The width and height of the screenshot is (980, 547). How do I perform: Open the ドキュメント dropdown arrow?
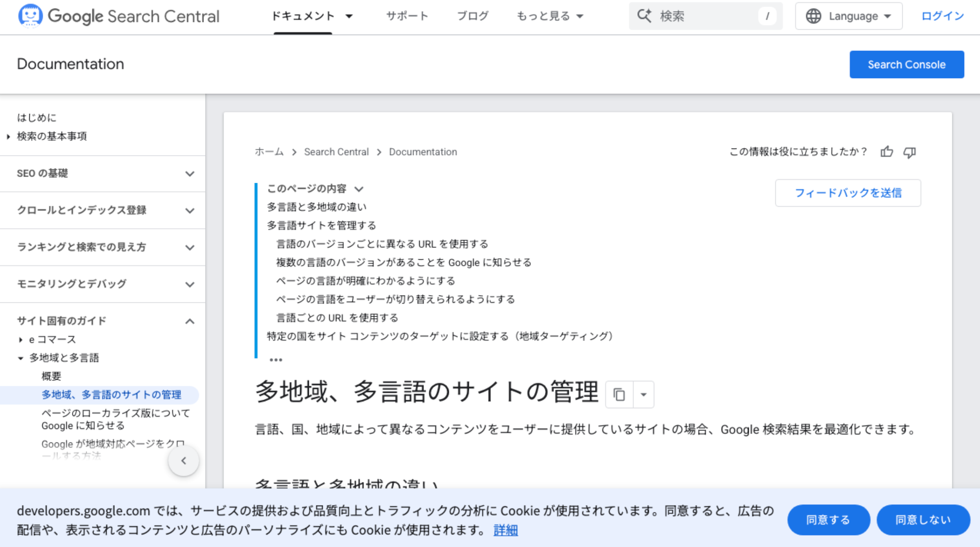pos(349,16)
